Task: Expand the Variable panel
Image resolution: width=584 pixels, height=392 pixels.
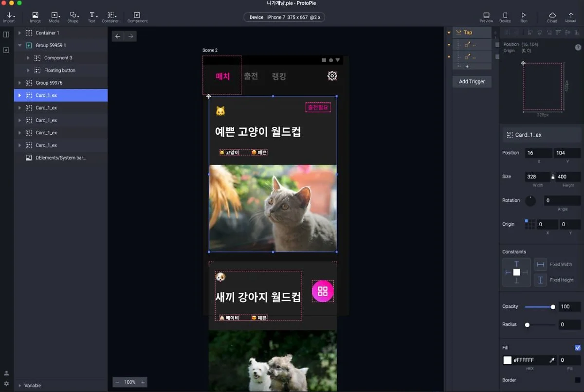Action: [x=19, y=385]
